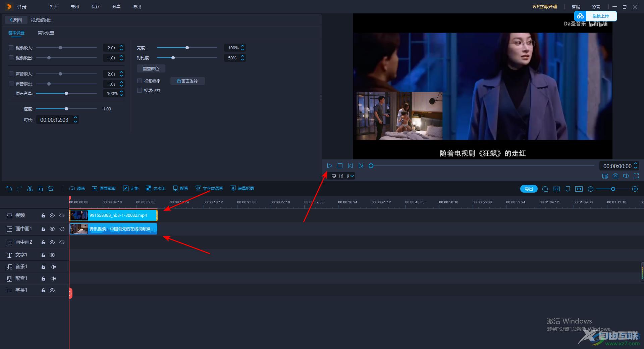Enter fullscreen preview mode

[x=636, y=176]
